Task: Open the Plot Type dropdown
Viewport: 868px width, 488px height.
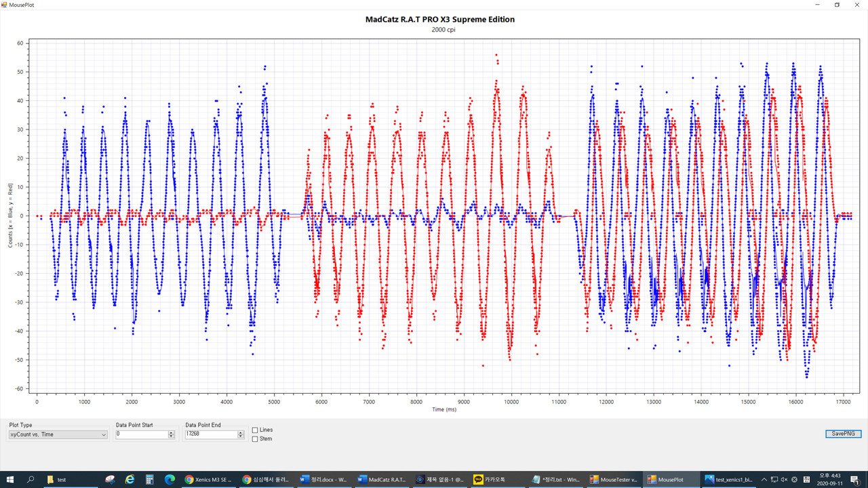Action: click(x=58, y=434)
